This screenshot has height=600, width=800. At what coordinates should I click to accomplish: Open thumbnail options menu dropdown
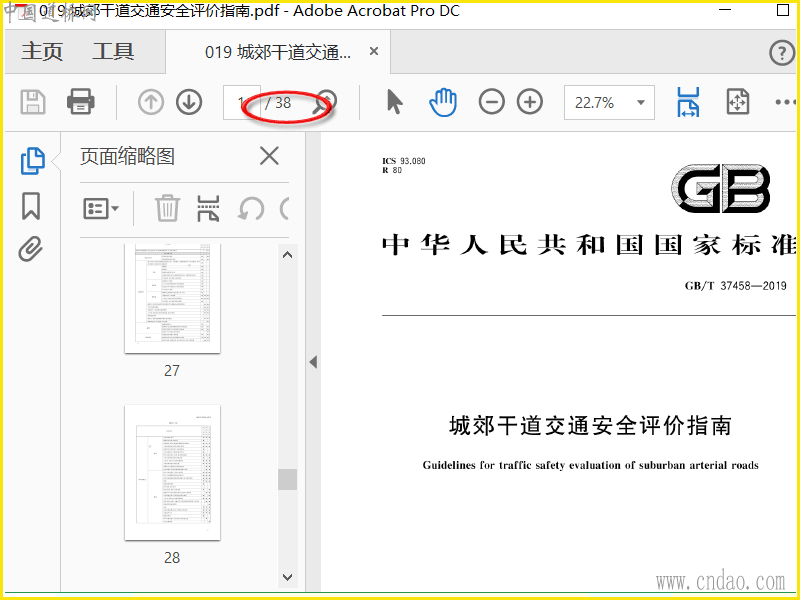point(101,209)
